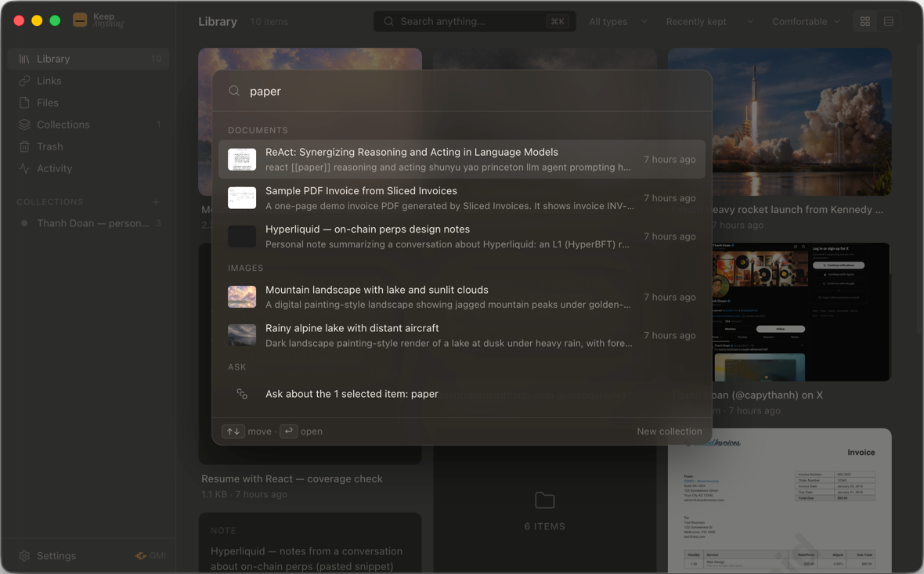Screen dimensions: 924x574
Task: Open the Invoice document card
Action: 779,500
